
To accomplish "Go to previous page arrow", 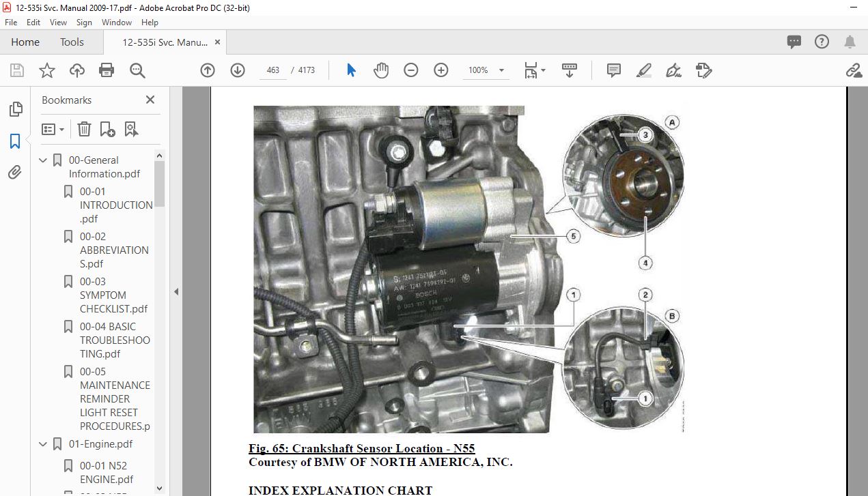I will pyautogui.click(x=208, y=70).
